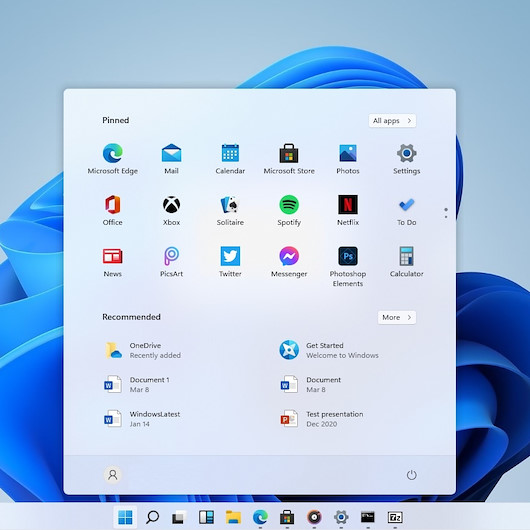Click the Start button on taskbar
The width and height of the screenshot is (530, 530).
coord(125,517)
